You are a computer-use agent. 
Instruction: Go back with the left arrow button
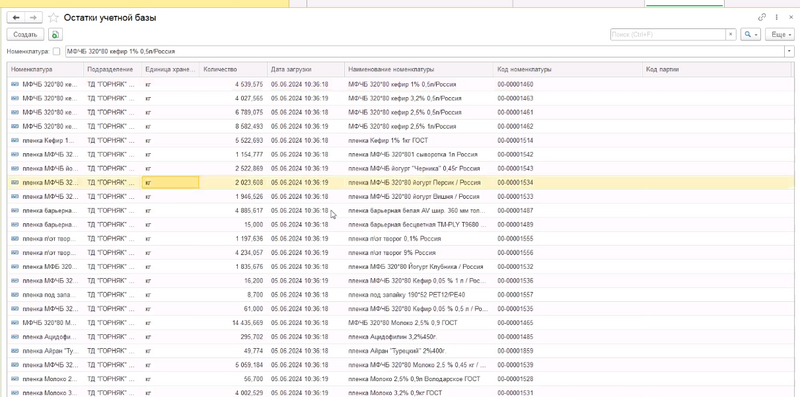16,18
